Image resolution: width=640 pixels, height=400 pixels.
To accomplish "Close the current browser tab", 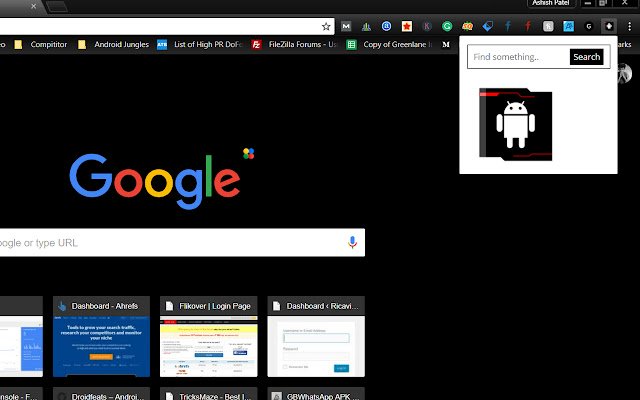I will (x=33, y=6).
